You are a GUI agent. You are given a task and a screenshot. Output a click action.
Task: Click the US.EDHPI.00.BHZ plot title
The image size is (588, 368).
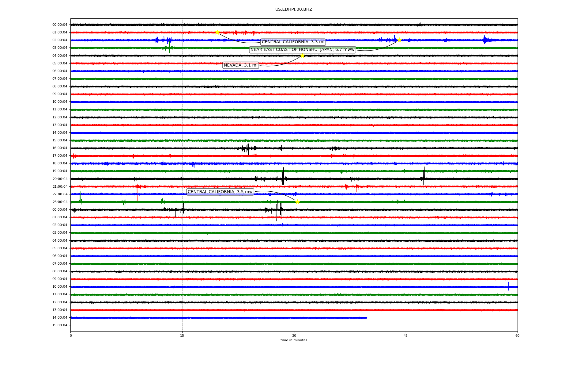pyautogui.click(x=293, y=10)
